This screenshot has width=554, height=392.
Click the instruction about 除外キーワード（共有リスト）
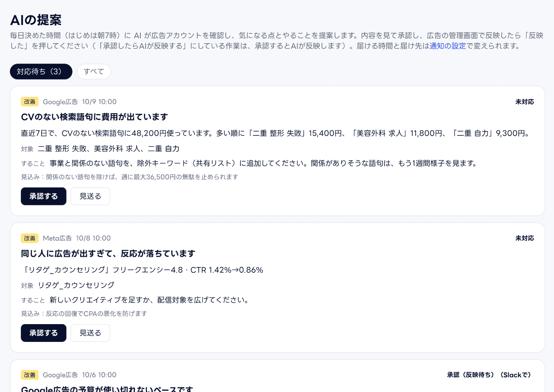tap(263, 164)
